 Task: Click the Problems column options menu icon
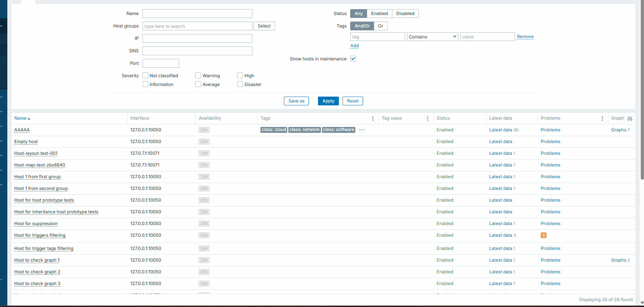click(x=602, y=119)
